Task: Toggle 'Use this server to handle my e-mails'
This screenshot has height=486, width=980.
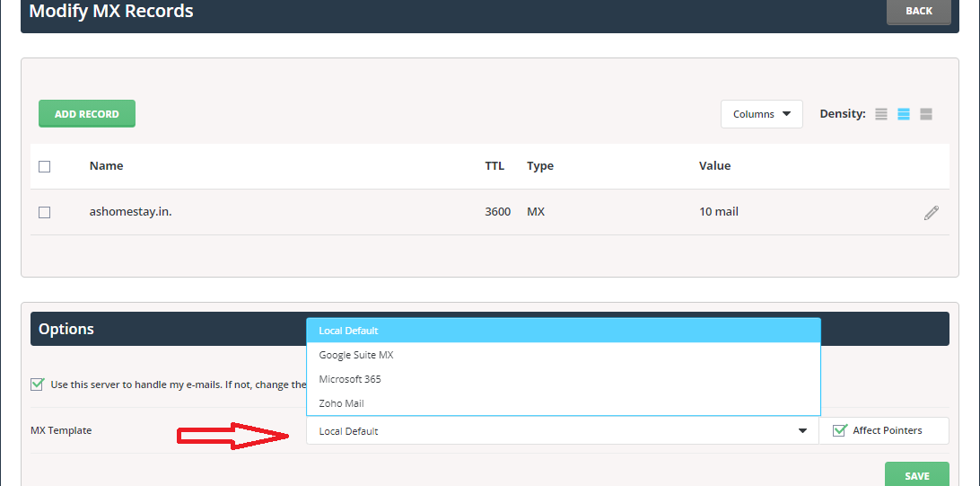Action: tap(37, 384)
